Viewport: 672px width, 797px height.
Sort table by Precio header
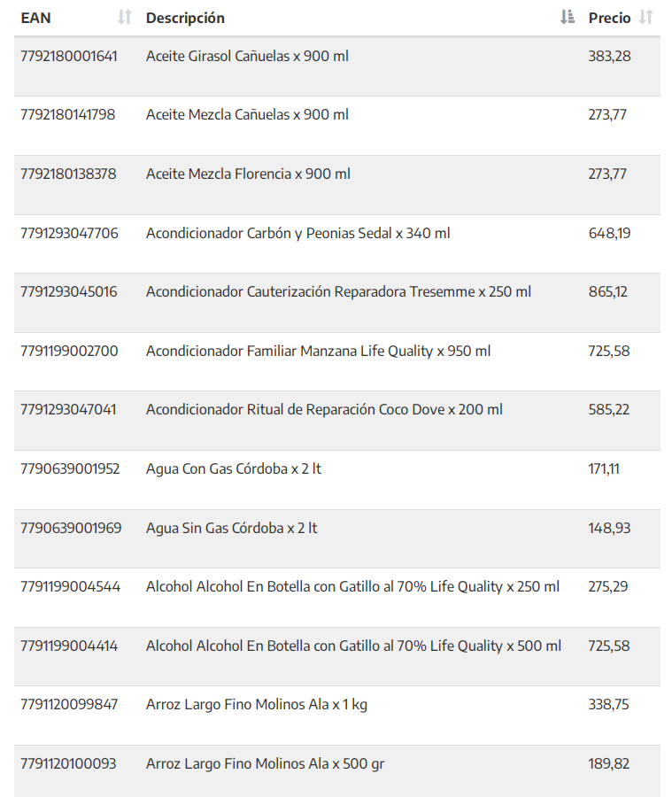pos(609,18)
